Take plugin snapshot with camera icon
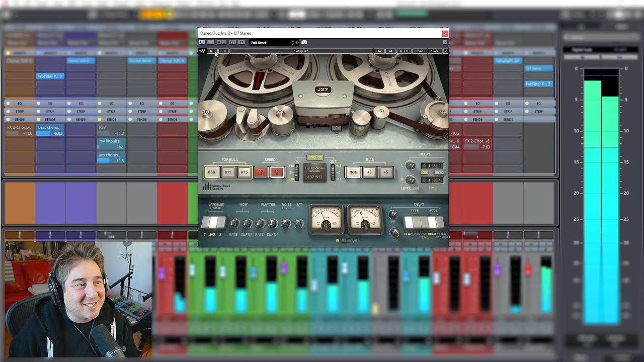644x362 pixels. tap(304, 42)
